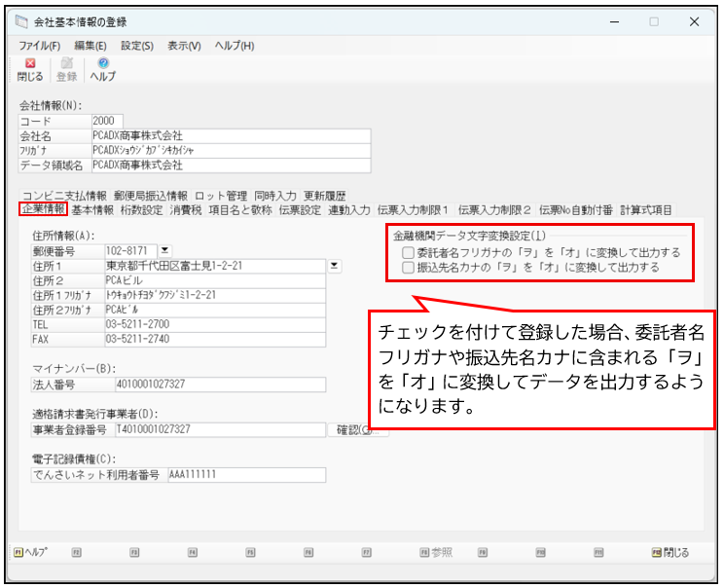This screenshot has width=724, height=588.
Task: Open the ファイル(F) menu
Action: pyautogui.click(x=39, y=46)
